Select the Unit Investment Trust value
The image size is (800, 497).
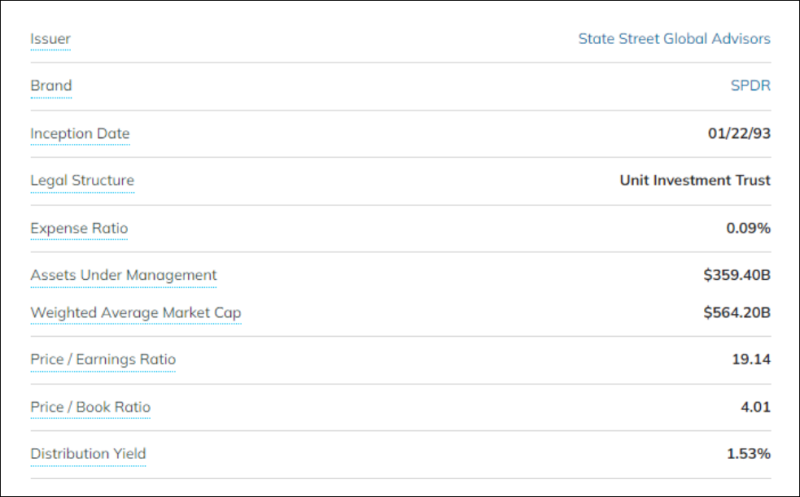point(695,180)
